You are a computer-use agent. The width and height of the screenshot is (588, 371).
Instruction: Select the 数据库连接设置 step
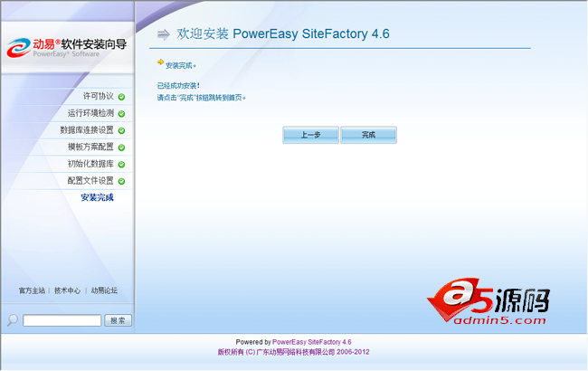click(87, 130)
